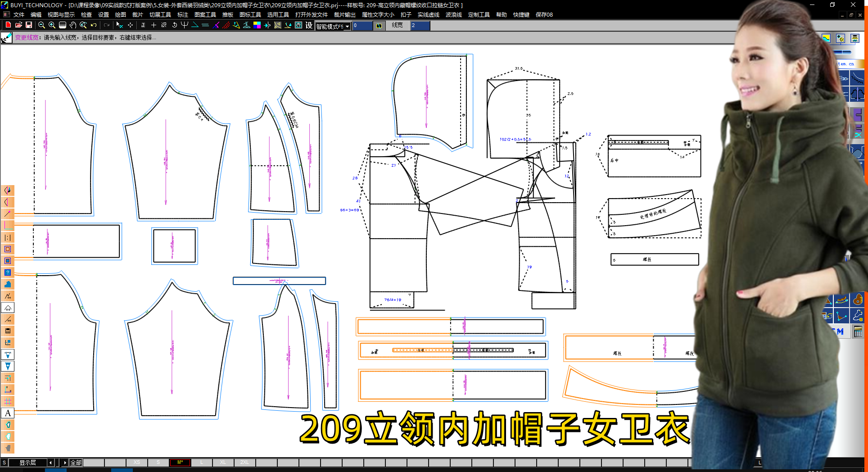
Task: Click the L-shaped corner tool in left toolbar
Action: point(8,226)
